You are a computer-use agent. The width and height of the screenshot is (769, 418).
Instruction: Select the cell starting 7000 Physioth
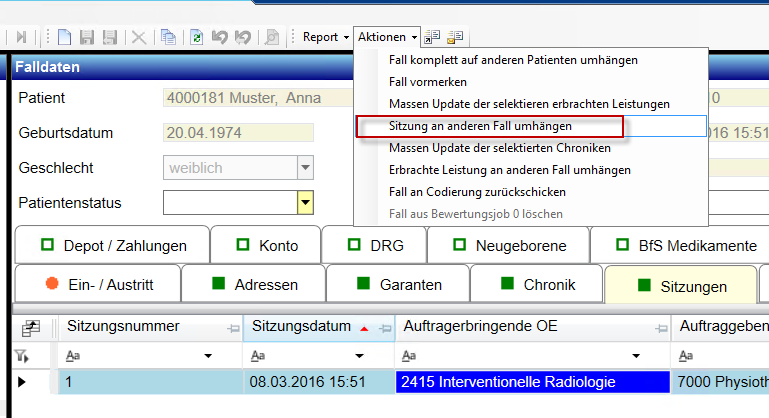(x=720, y=382)
